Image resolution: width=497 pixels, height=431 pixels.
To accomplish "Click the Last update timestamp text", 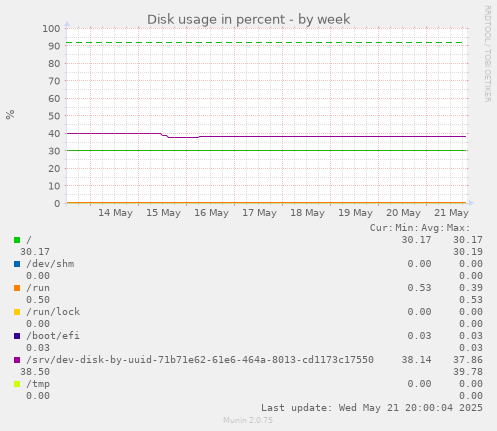I will coord(372,408).
